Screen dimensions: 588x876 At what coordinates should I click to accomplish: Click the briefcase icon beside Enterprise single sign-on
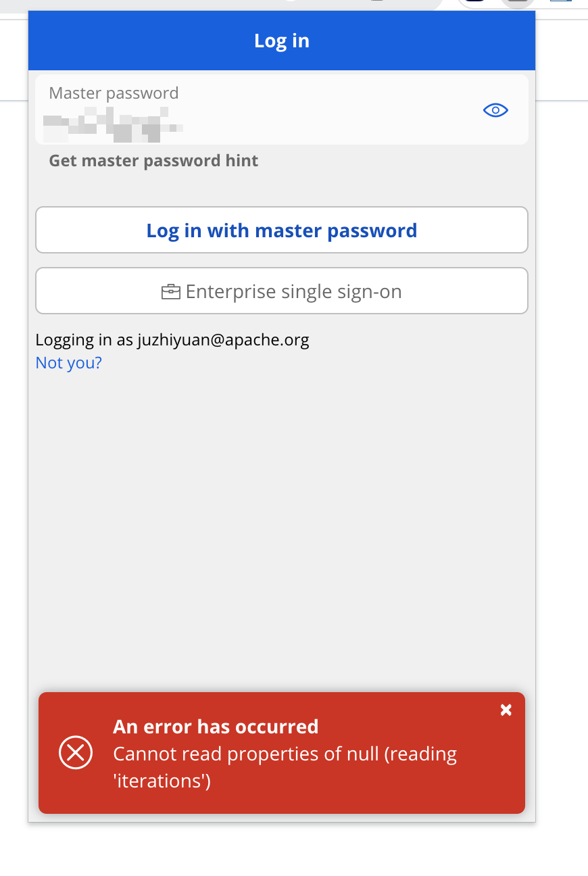(170, 292)
